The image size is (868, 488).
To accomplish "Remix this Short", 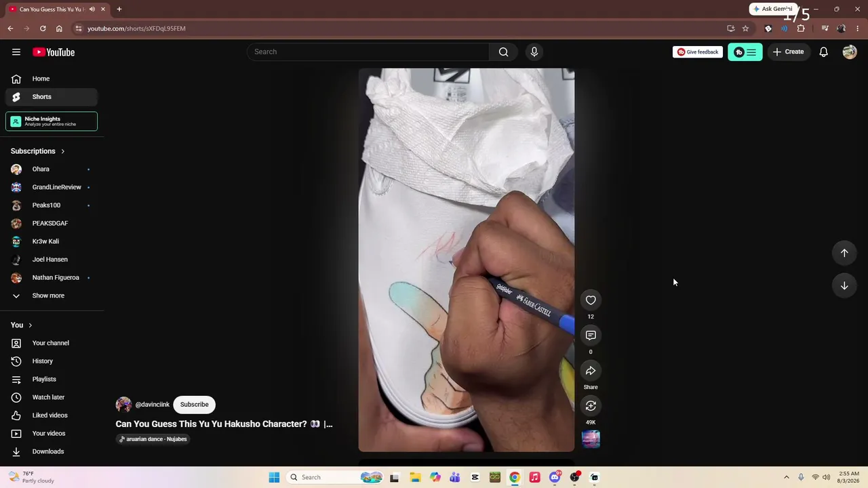I will pyautogui.click(x=591, y=406).
